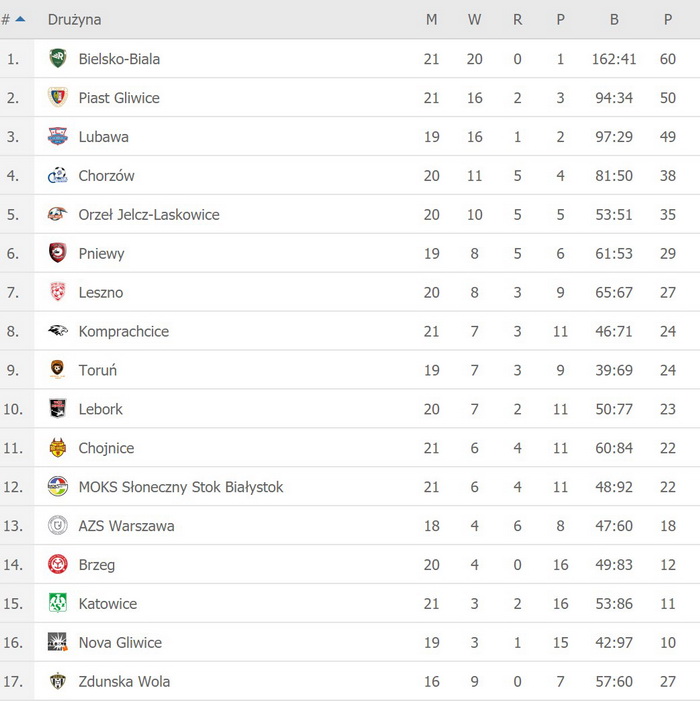Screen dimensions: 700x701
Task: Sort table by the # rank arrow
Action: 20,19
